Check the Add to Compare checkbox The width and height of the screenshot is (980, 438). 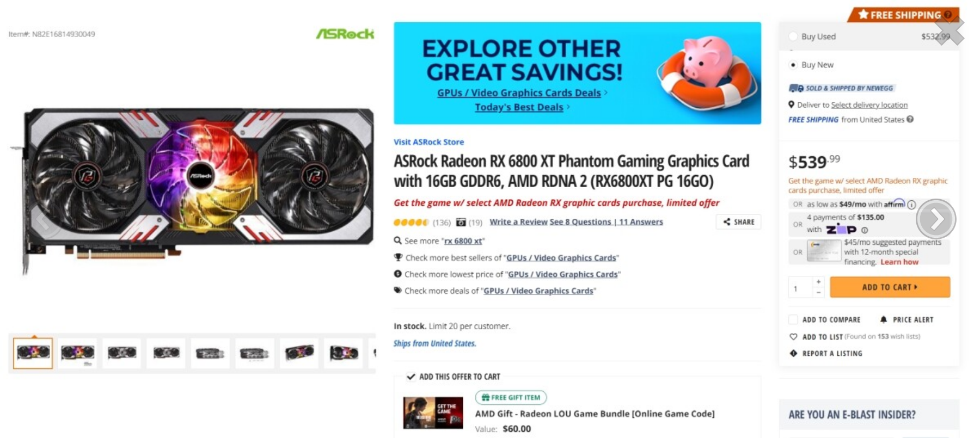tap(793, 319)
